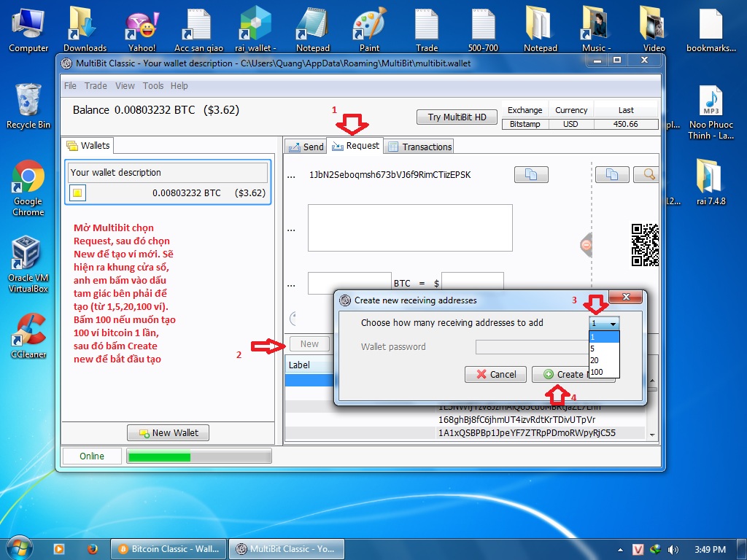The height and width of the screenshot is (560, 747).
Task: Open the Music folder shortcut
Action: 596,29
